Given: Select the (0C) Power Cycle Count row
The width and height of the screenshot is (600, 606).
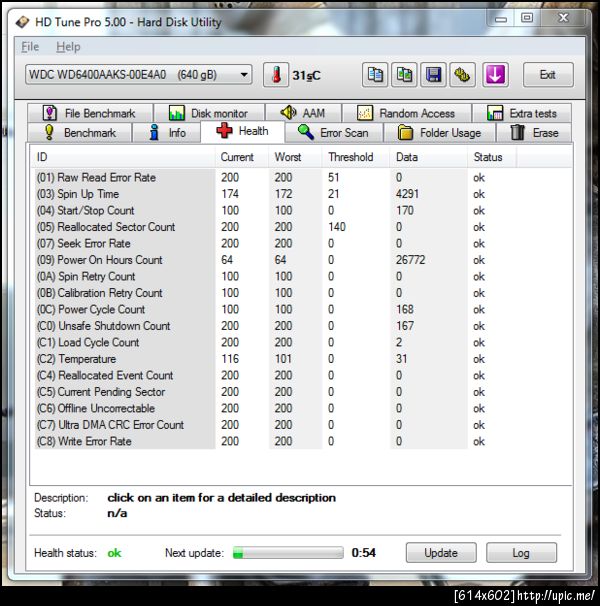Looking at the screenshot, I should coord(274,310).
